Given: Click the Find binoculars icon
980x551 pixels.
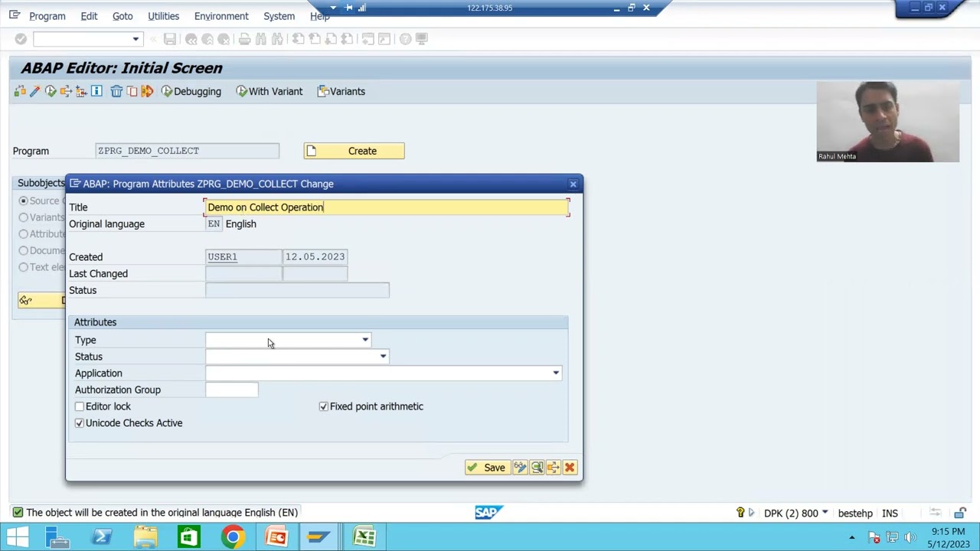Looking at the screenshot, I should tap(261, 39).
